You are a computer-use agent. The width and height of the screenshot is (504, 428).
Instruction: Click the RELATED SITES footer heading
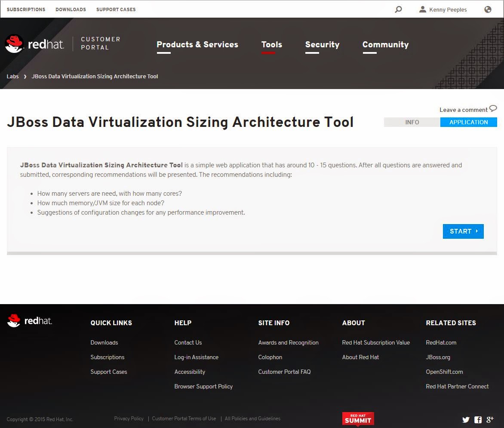pos(451,323)
